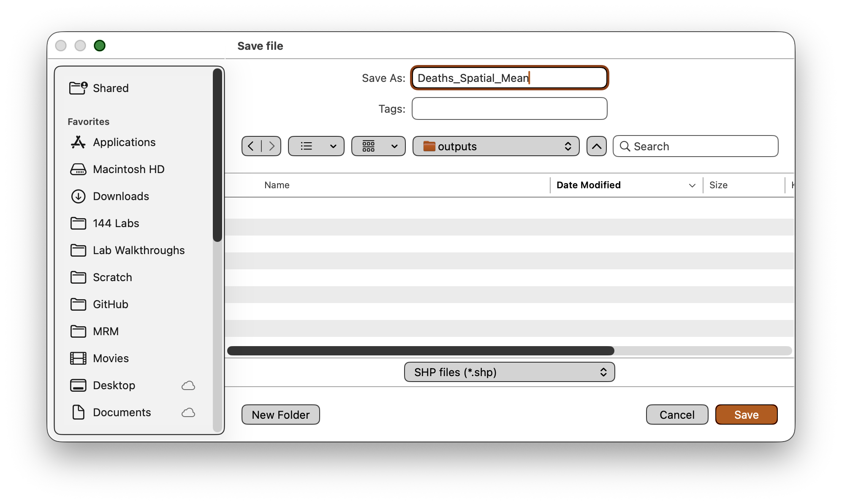Screen dimensions: 842x504
Task: Click the back navigation arrow
Action: 251,146
